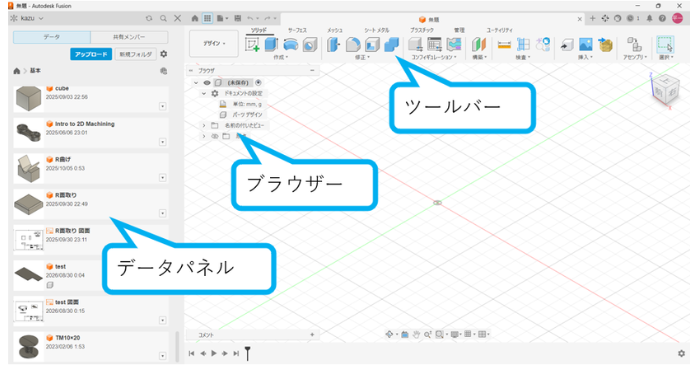Toggle the eye on the unsaved root component
This screenshot has width=698, height=365.
(207, 83)
